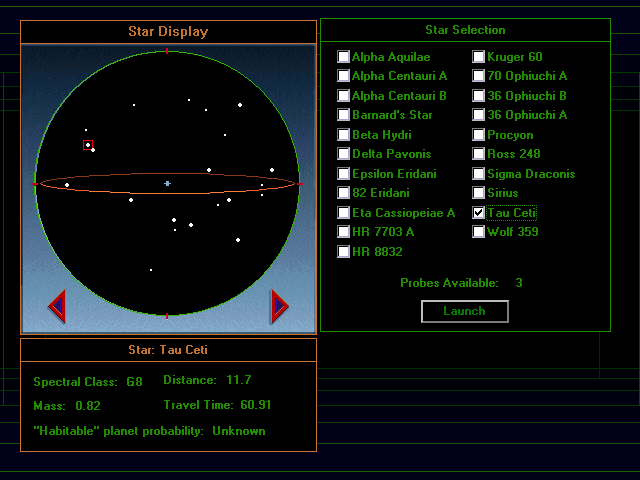This screenshot has width=640, height=480.
Task: Rotate star display left with red arrow
Action: [57, 306]
